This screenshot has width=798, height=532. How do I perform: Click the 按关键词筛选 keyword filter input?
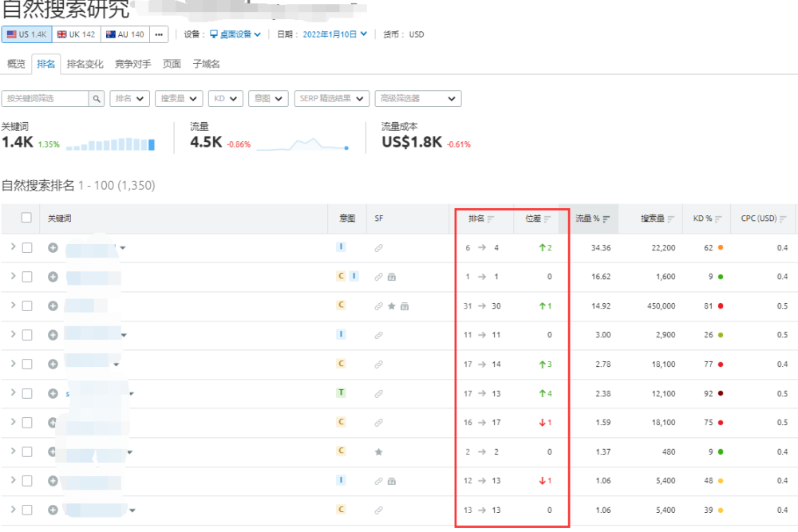pyautogui.click(x=45, y=99)
